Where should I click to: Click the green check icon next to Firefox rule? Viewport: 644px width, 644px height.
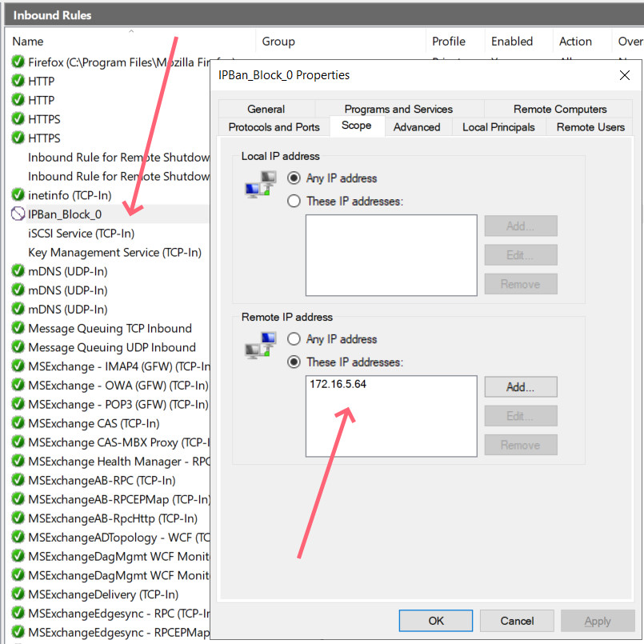pos(18,62)
